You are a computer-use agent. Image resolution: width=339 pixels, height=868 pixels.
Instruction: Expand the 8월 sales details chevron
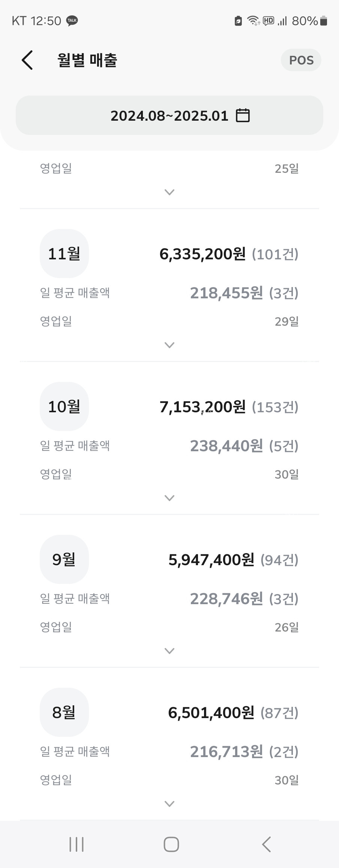click(x=169, y=804)
